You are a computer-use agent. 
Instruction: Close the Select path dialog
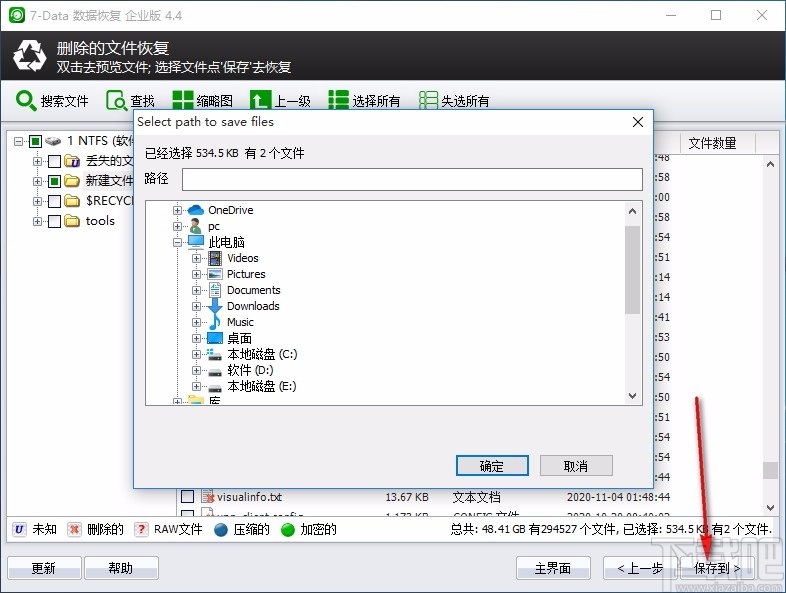tap(638, 122)
